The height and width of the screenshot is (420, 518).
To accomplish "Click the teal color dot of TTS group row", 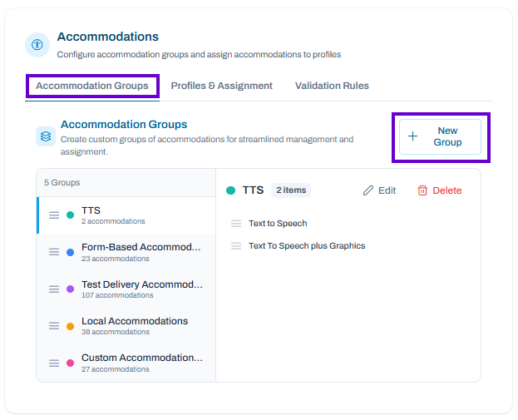I will tap(71, 215).
